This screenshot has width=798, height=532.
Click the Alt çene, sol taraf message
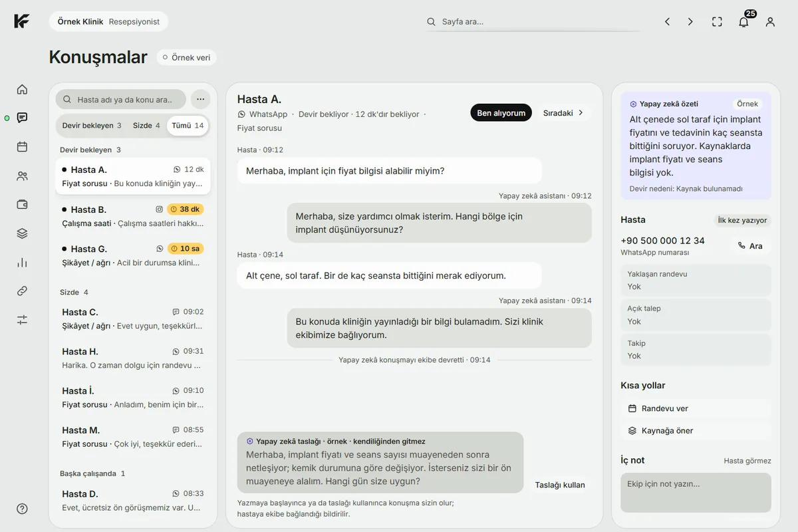(x=390, y=275)
